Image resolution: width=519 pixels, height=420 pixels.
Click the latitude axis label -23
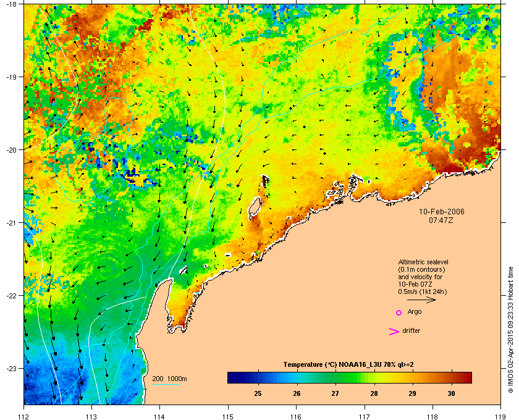coord(11,368)
